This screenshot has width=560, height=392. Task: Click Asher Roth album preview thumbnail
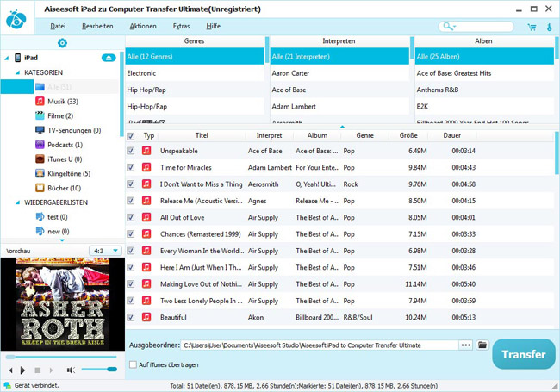(63, 304)
